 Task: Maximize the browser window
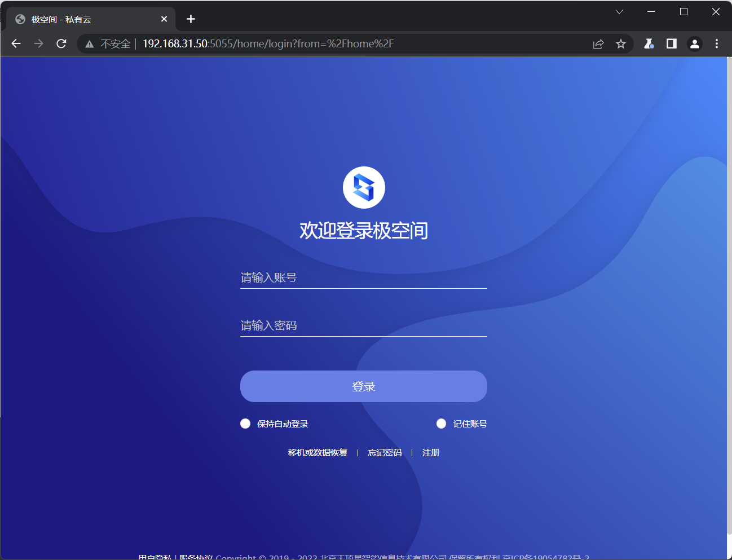(684, 12)
